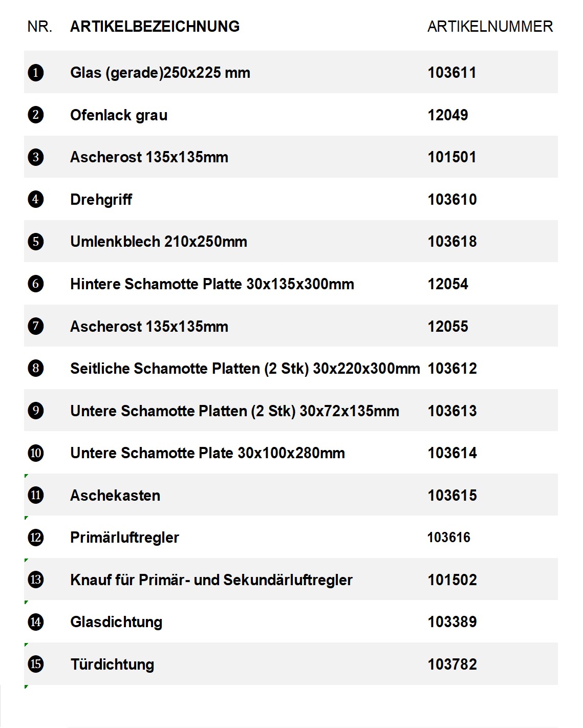Click the Aschekasten item name

tap(115, 496)
